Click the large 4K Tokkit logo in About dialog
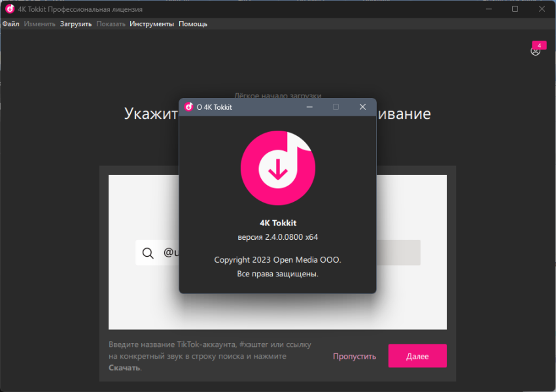556x392 pixels. click(278, 168)
